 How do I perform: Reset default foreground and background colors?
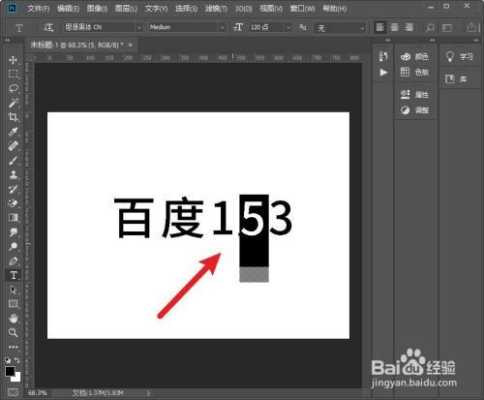(8, 360)
